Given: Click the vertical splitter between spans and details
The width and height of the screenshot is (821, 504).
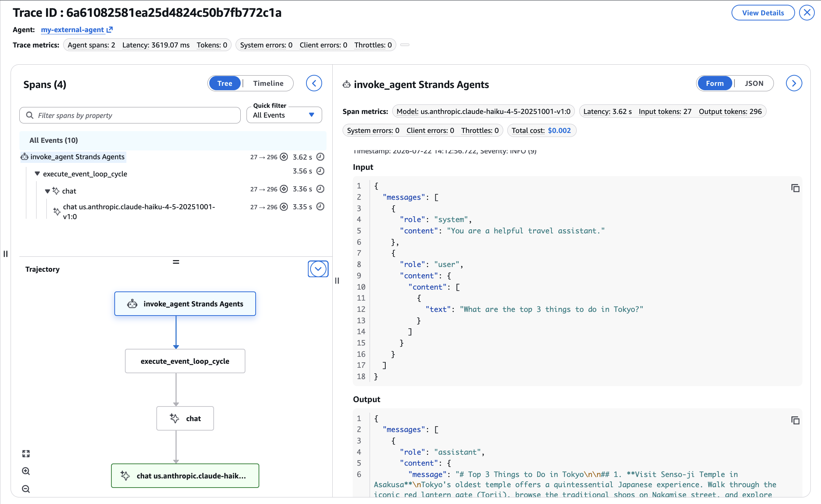Looking at the screenshot, I should (x=337, y=280).
